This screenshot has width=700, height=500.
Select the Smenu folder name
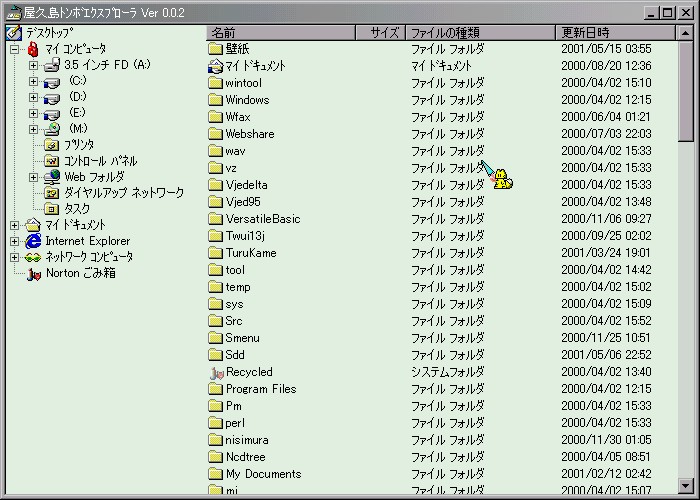242,338
